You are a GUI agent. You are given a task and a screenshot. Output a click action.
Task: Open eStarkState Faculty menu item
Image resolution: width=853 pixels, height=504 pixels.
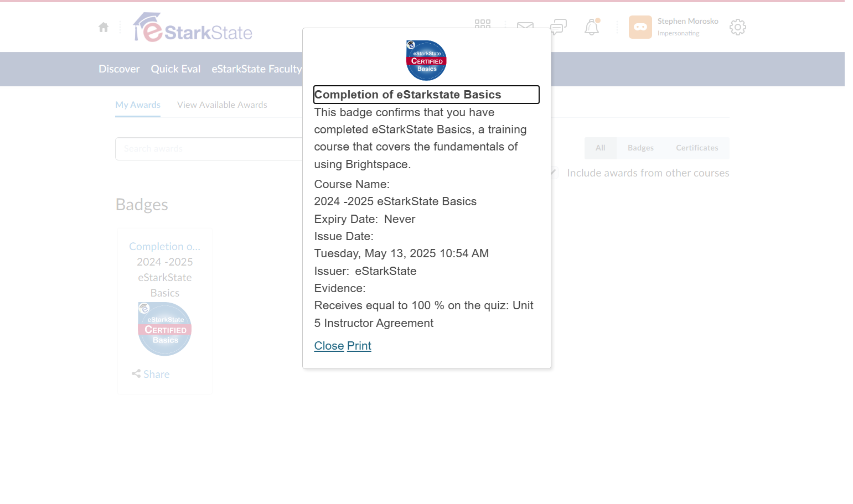coord(257,69)
